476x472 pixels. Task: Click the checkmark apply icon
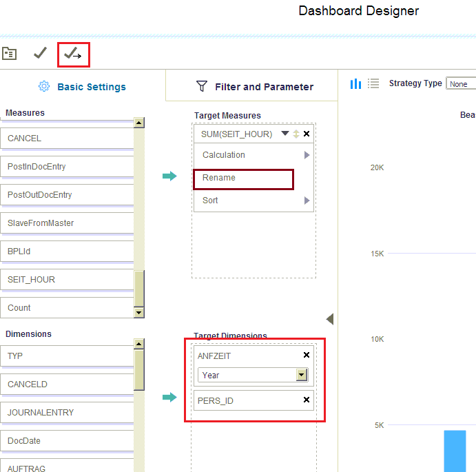(41, 53)
